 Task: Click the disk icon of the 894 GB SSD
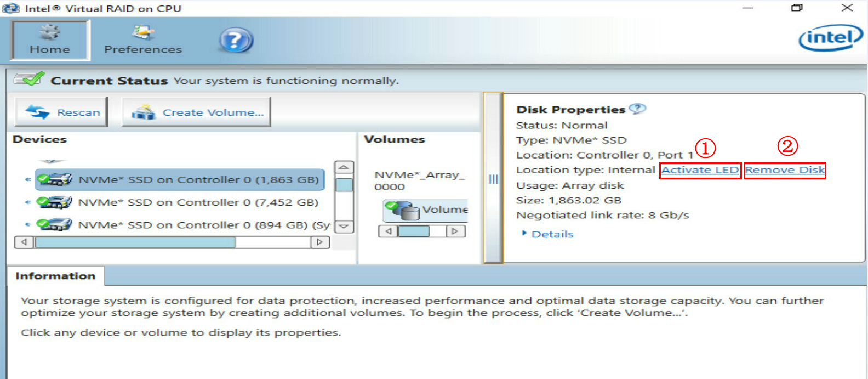54,224
